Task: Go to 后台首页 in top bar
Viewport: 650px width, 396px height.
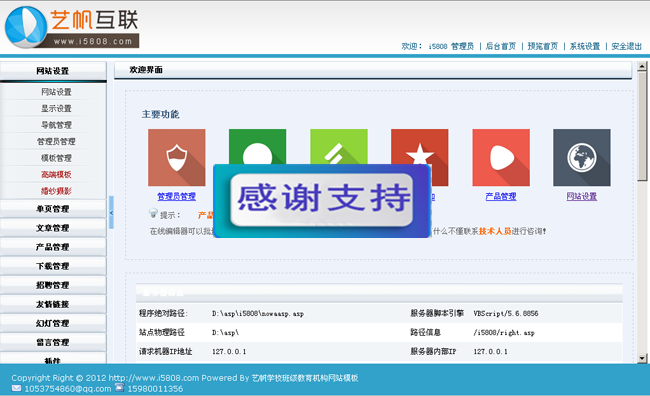Action: pyautogui.click(x=501, y=46)
